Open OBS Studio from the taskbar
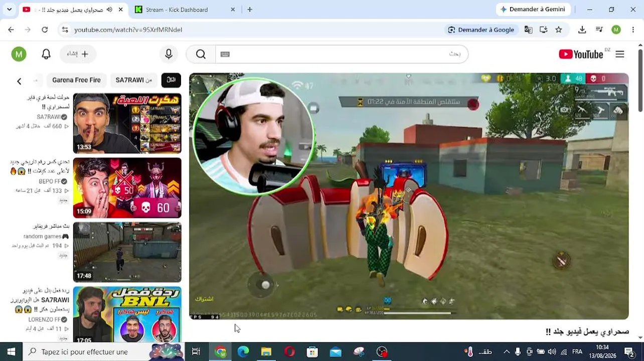The image size is (644, 361). tap(382, 351)
